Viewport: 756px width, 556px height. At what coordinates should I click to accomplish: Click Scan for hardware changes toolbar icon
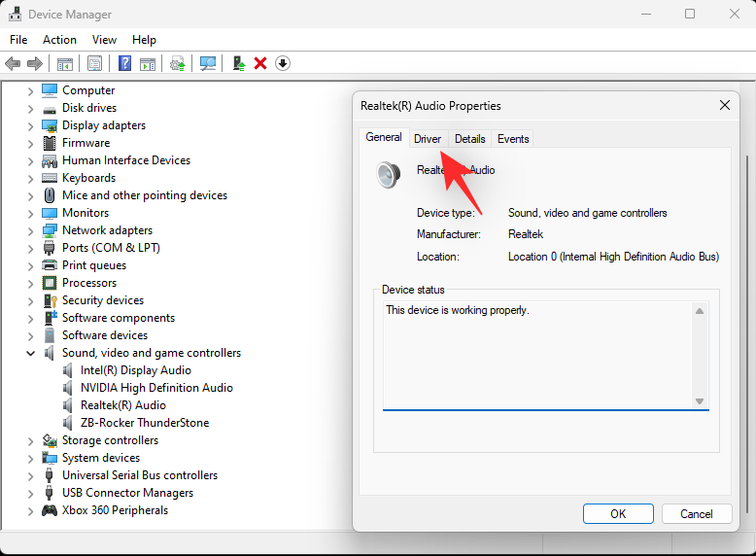[208, 63]
